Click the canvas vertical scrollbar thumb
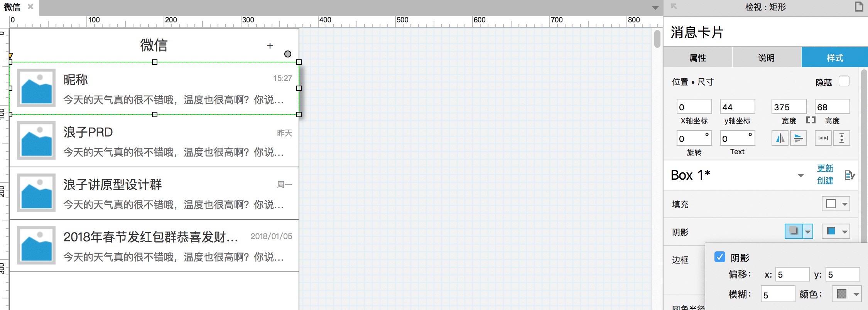This screenshot has height=310, width=868. click(657, 39)
